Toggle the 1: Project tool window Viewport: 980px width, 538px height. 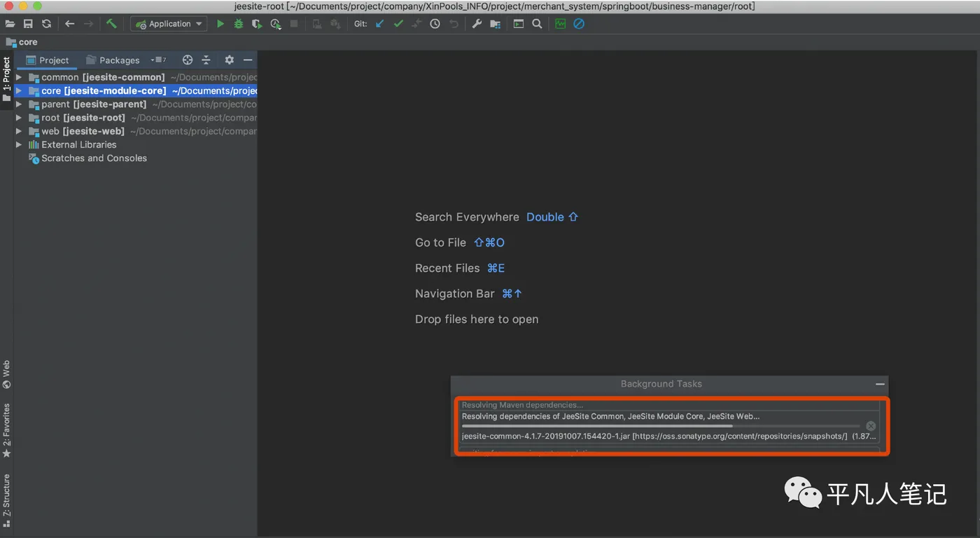click(7, 79)
